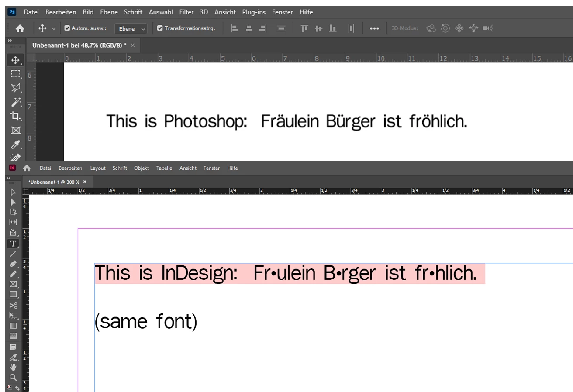The height and width of the screenshot is (392, 573).
Task: Select the Photoshop Eyedropper tool
Action: point(15,144)
